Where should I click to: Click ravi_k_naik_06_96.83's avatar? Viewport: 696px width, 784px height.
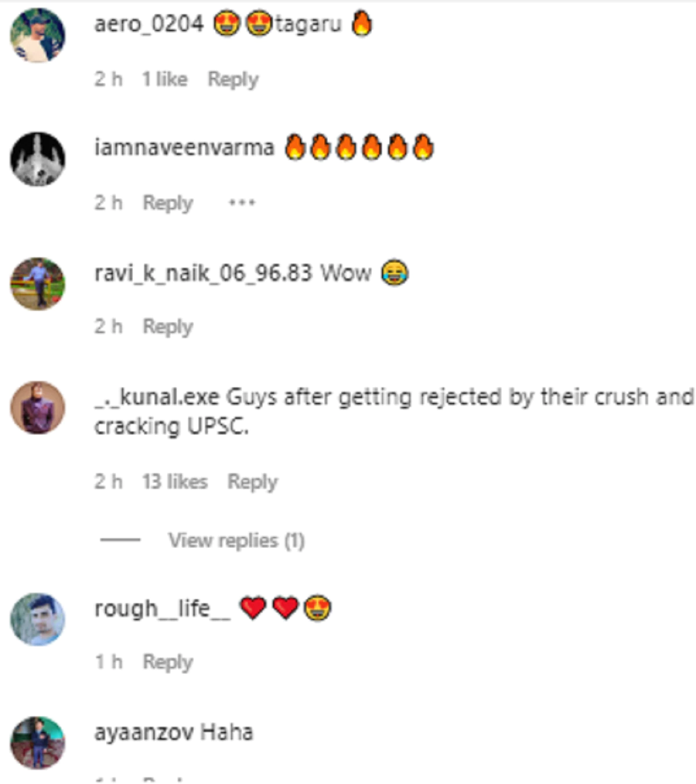coord(38,284)
